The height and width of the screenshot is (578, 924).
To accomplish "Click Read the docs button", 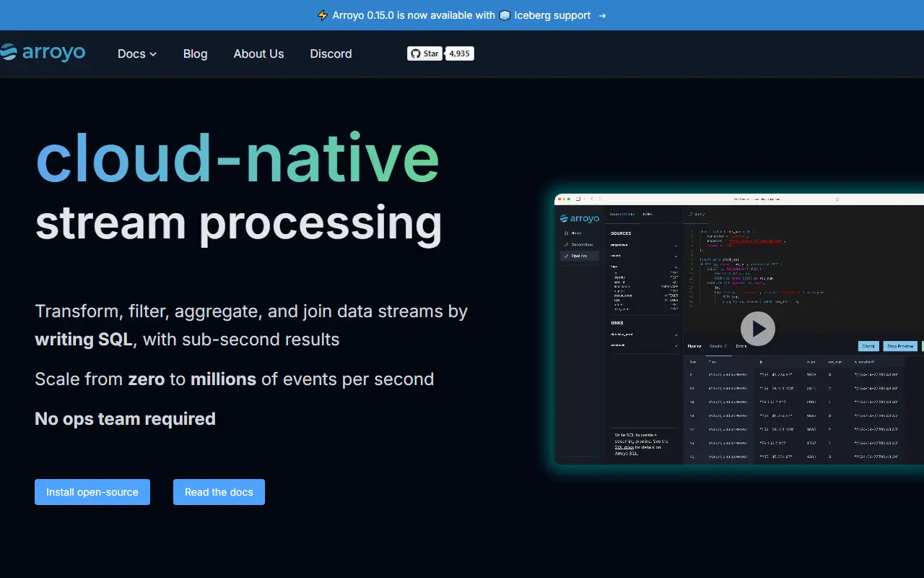I will coord(219,492).
